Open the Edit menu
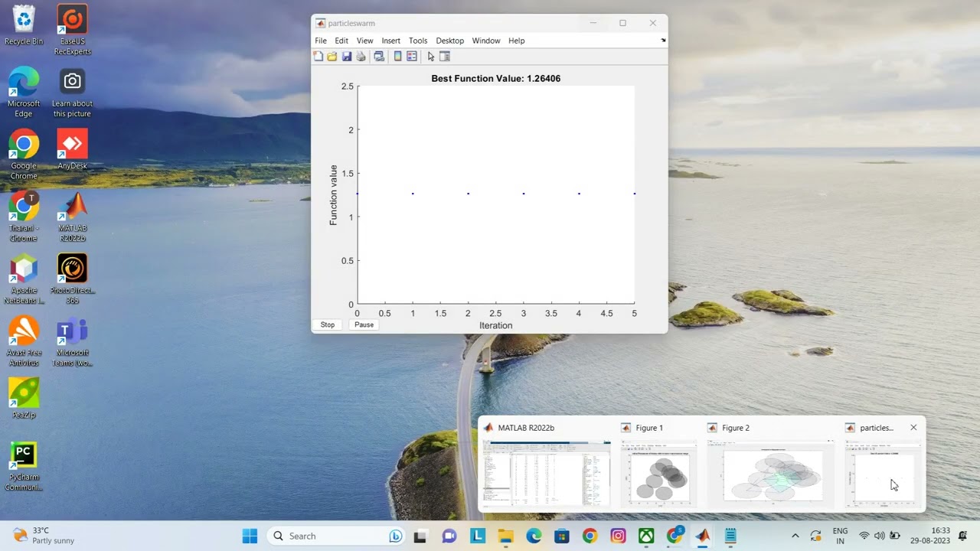The width and height of the screenshot is (980, 551). coord(341,41)
